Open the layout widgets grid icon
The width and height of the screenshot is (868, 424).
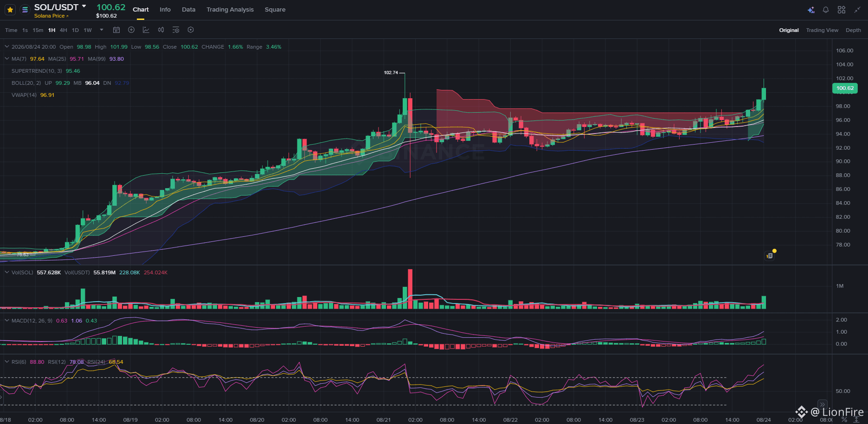coord(842,10)
